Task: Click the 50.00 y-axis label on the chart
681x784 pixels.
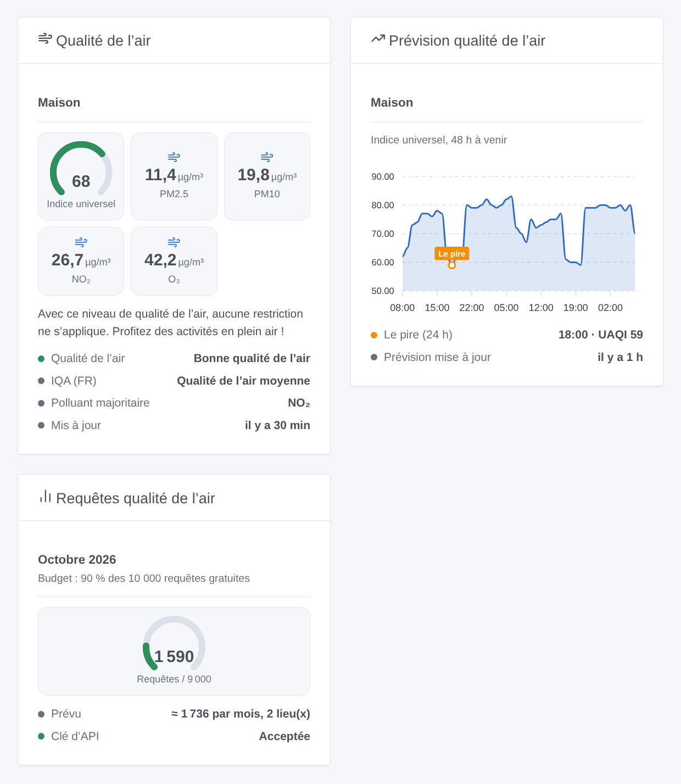Action: pos(383,291)
